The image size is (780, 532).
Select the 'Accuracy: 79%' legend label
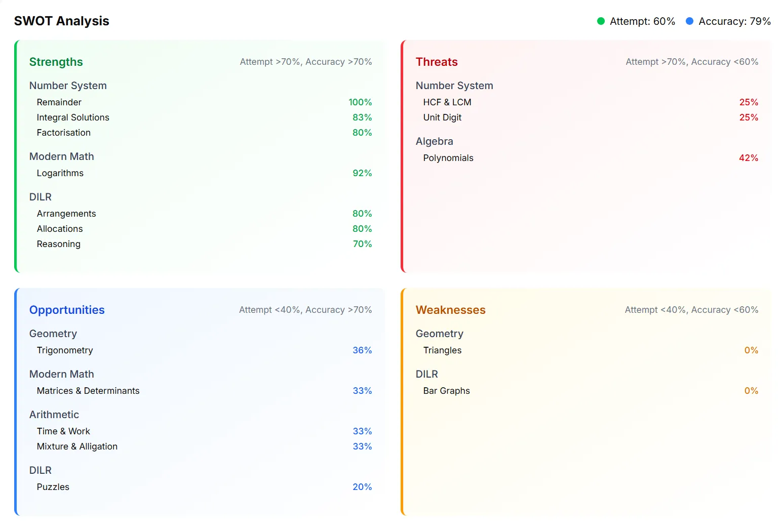[734, 21]
